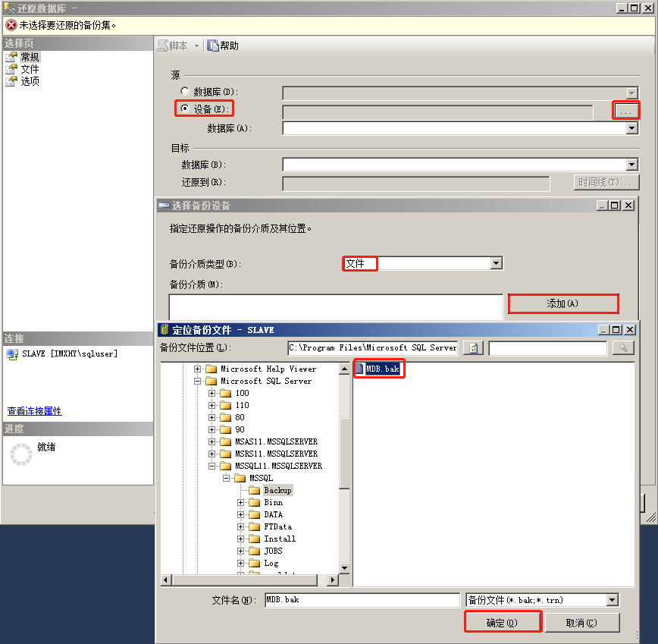
Task: Click the Script toolbar icon
Action: coord(163,46)
